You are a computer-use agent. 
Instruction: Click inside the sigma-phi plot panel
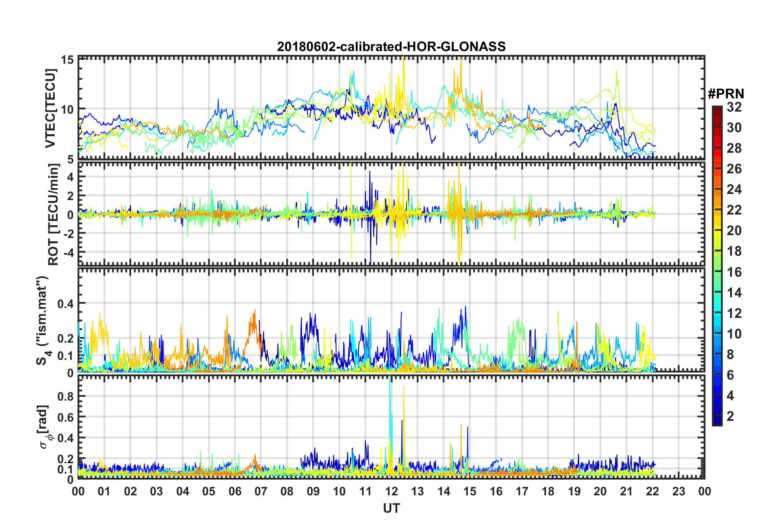coord(391,427)
